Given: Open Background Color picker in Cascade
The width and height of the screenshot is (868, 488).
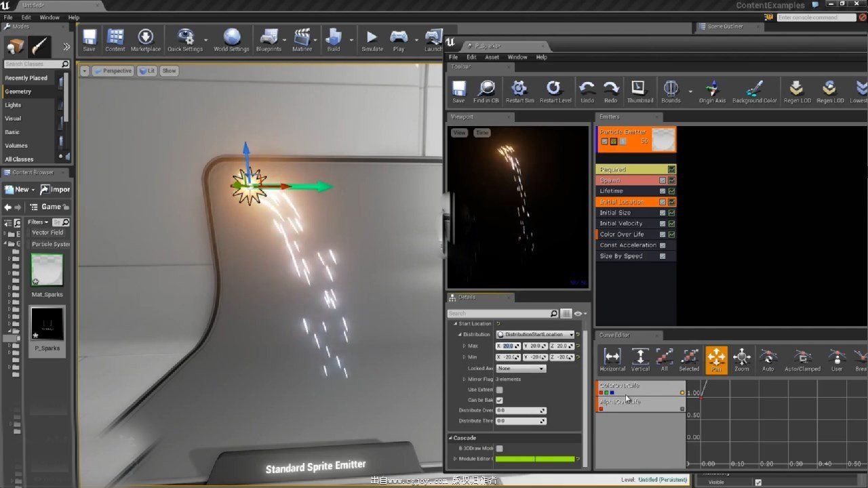Looking at the screenshot, I should 755,91.
